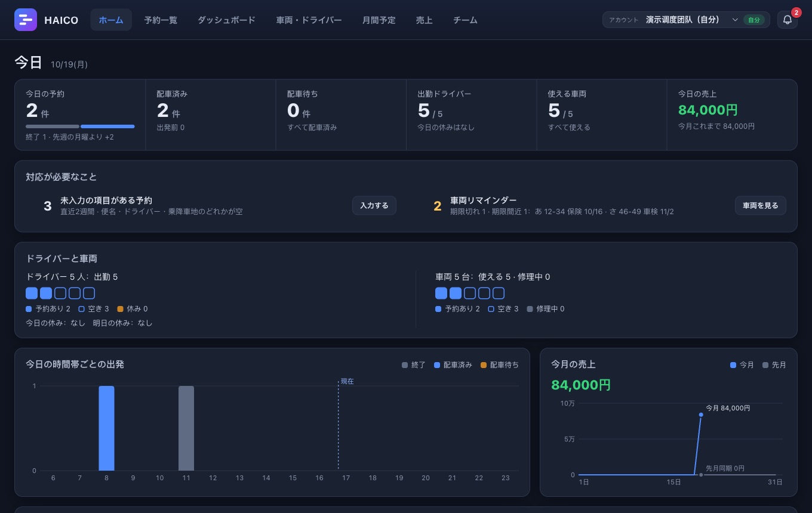Click the 出勤ドライバー stat card title

click(x=444, y=94)
